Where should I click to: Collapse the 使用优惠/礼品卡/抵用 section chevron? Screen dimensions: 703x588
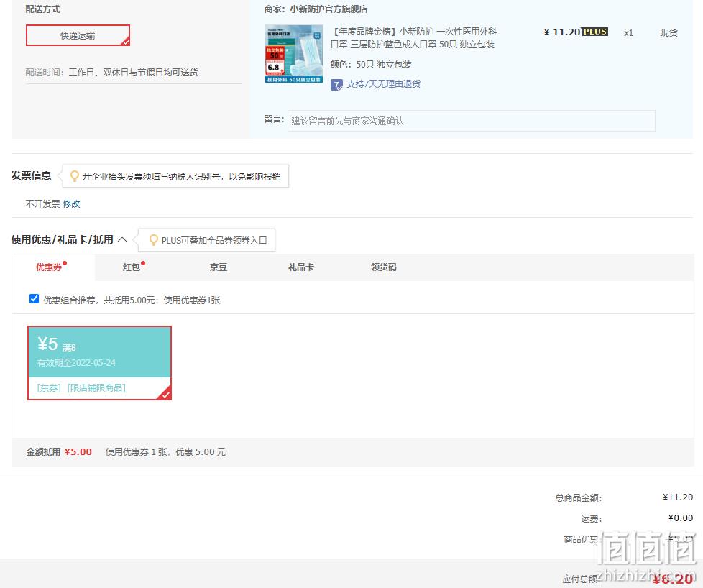point(122,239)
